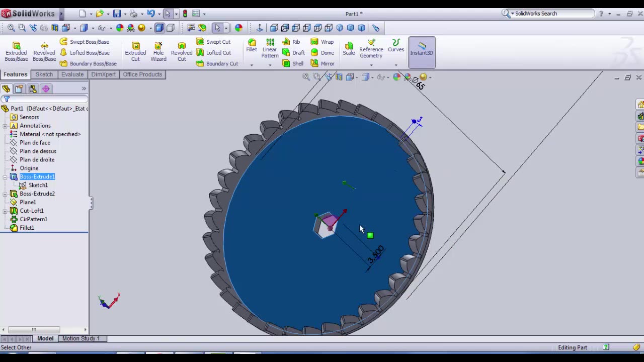This screenshot has width=644, height=362.
Task: Toggle Shaded With Edges display in top toolbar
Action: [x=159, y=28]
